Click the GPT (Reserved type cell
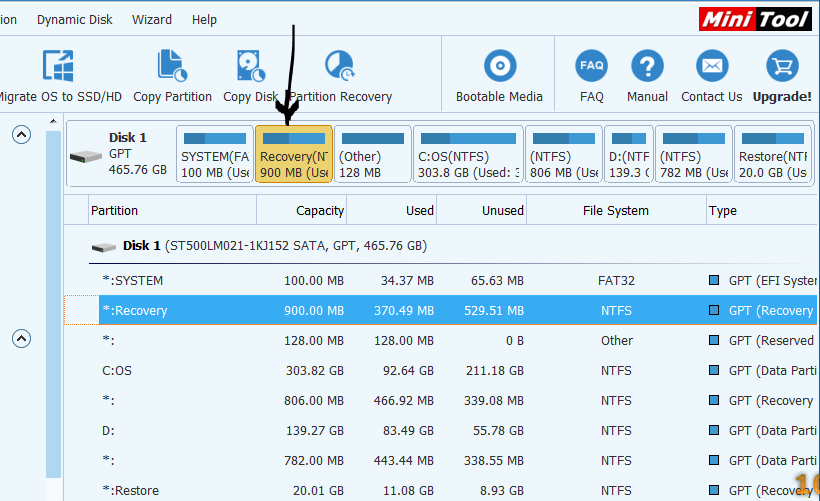 (771, 340)
